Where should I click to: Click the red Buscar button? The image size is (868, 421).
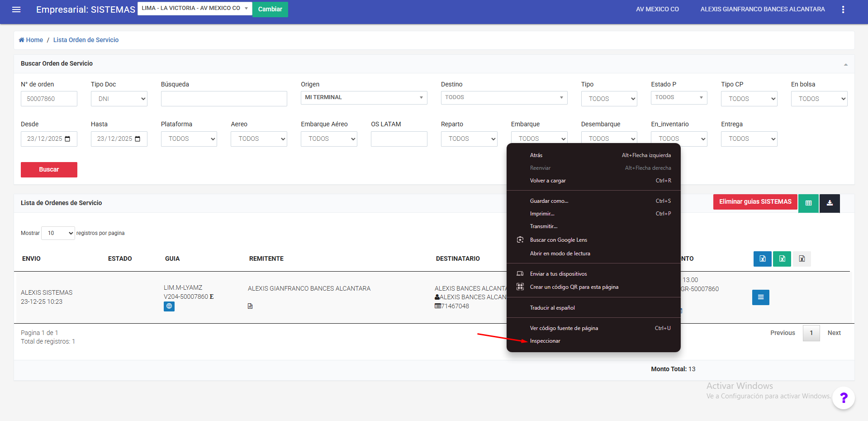49,170
